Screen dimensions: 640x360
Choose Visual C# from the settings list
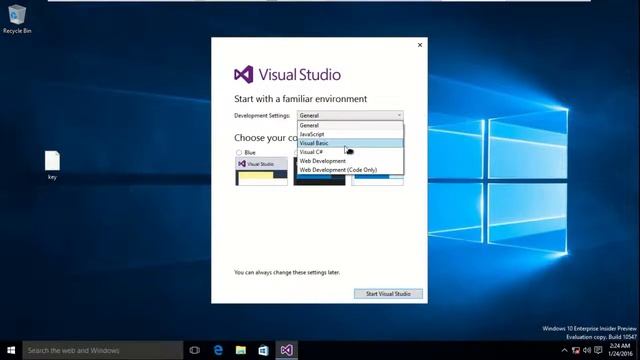[350, 152]
